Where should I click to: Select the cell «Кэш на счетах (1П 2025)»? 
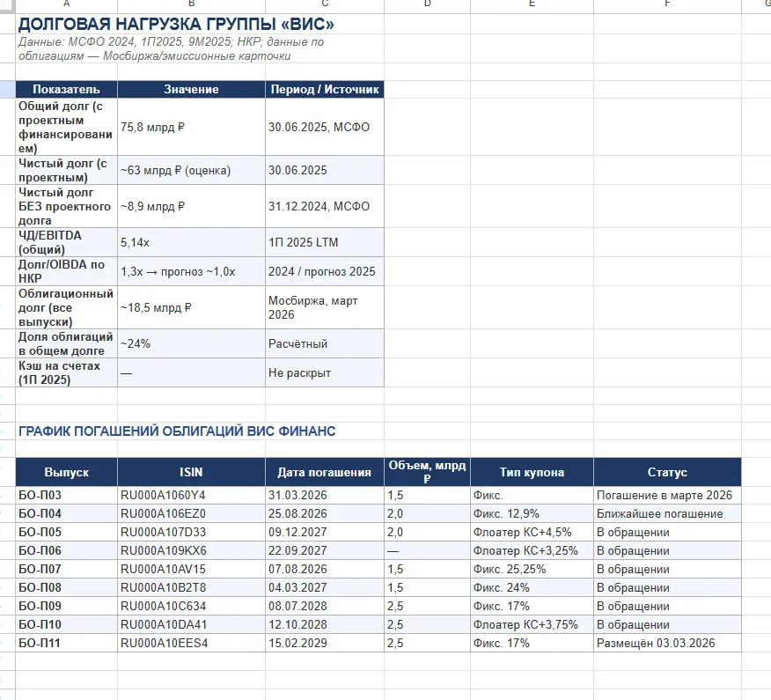(66, 372)
